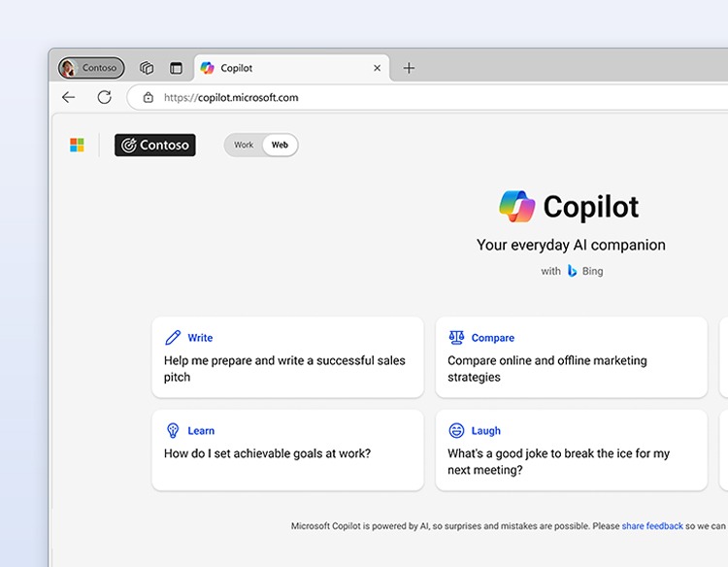This screenshot has height=567, width=728.
Task: Click the Laugh smiley face icon
Action: (x=456, y=430)
